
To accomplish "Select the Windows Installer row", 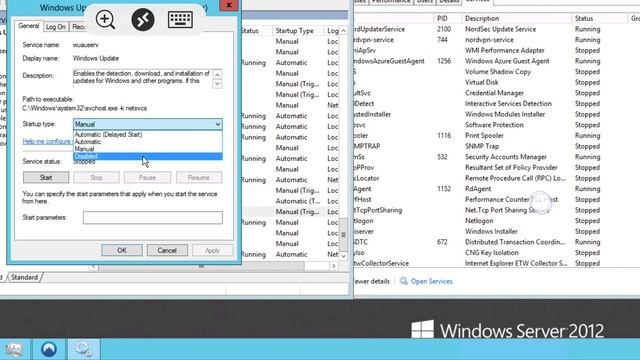I will pyautogui.click(x=496, y=231).
